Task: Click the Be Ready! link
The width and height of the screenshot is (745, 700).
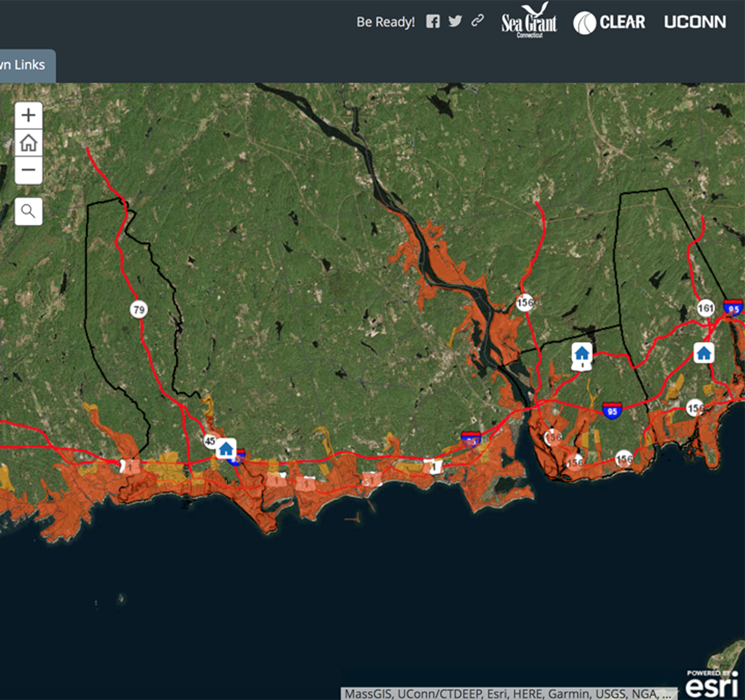Action: click(x=385, y=22)
